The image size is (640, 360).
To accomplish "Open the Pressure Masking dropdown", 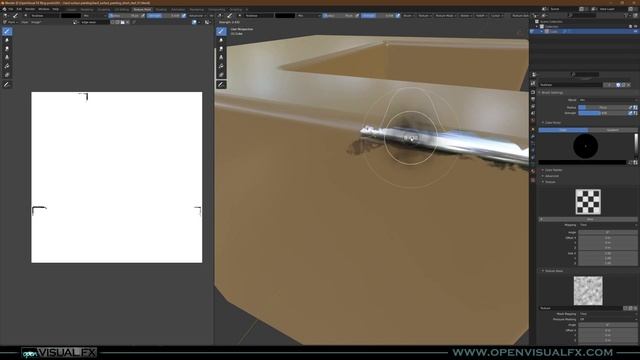I will pos(608,319).
